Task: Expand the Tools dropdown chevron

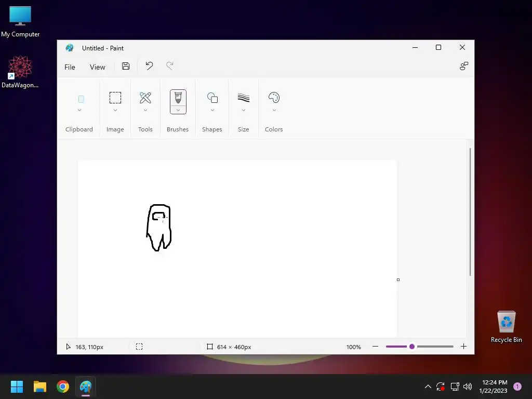Action: pyautogui.click(x=145, y=110)
